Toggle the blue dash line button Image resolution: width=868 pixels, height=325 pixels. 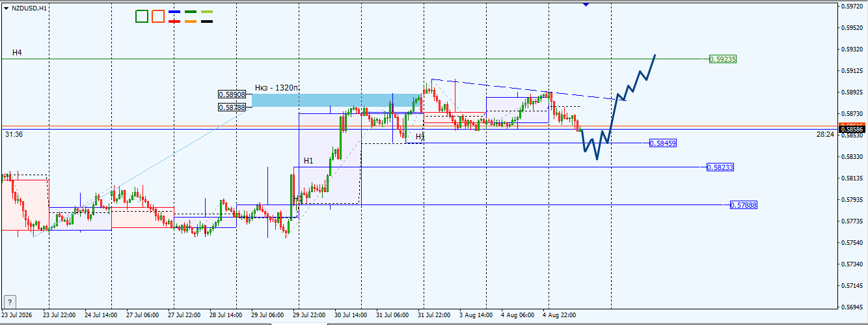[x=174, y=12]
